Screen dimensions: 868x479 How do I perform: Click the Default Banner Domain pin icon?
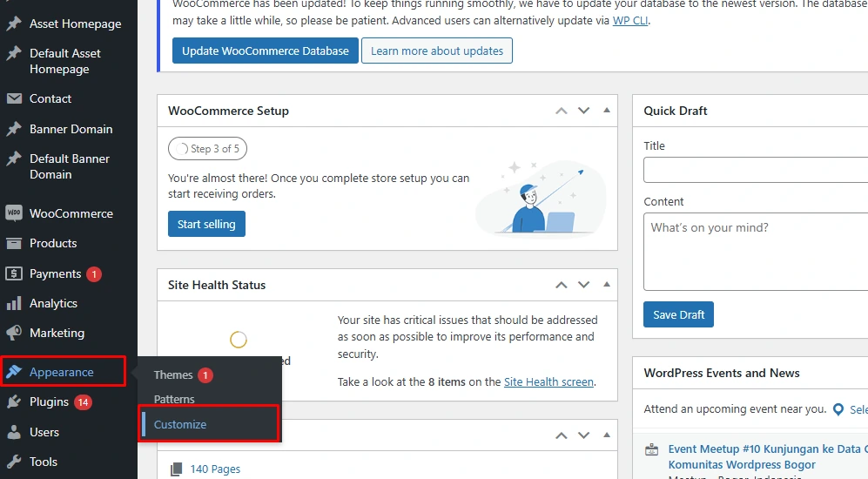[14, 159]
